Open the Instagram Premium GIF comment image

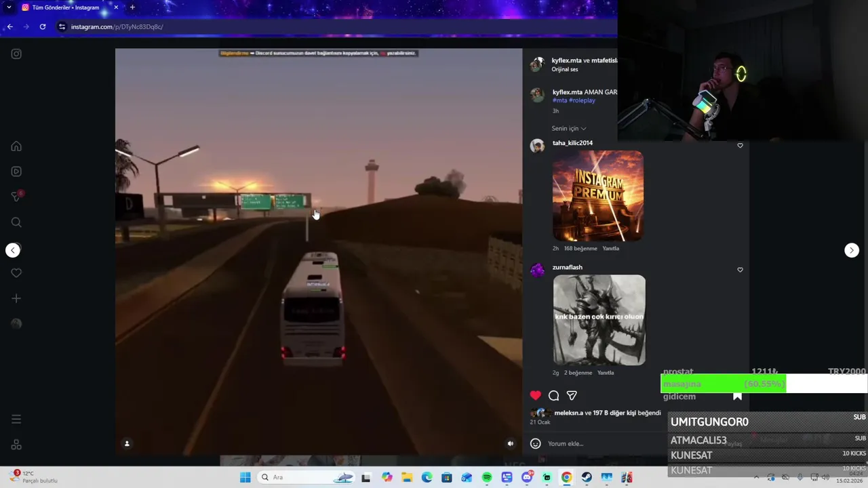(x=598, y=196)
